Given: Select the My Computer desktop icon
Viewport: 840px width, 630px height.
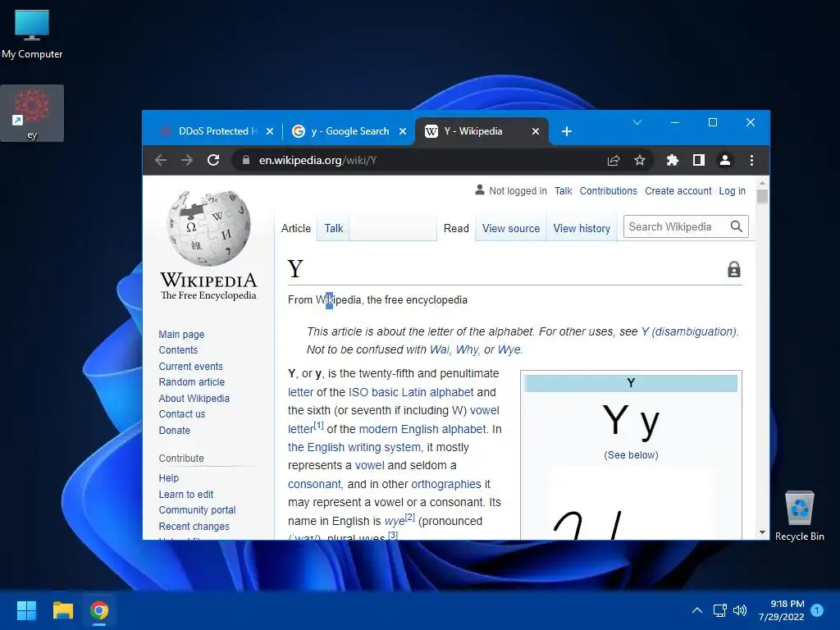Looking at the screenshot, I should [32, 34].
